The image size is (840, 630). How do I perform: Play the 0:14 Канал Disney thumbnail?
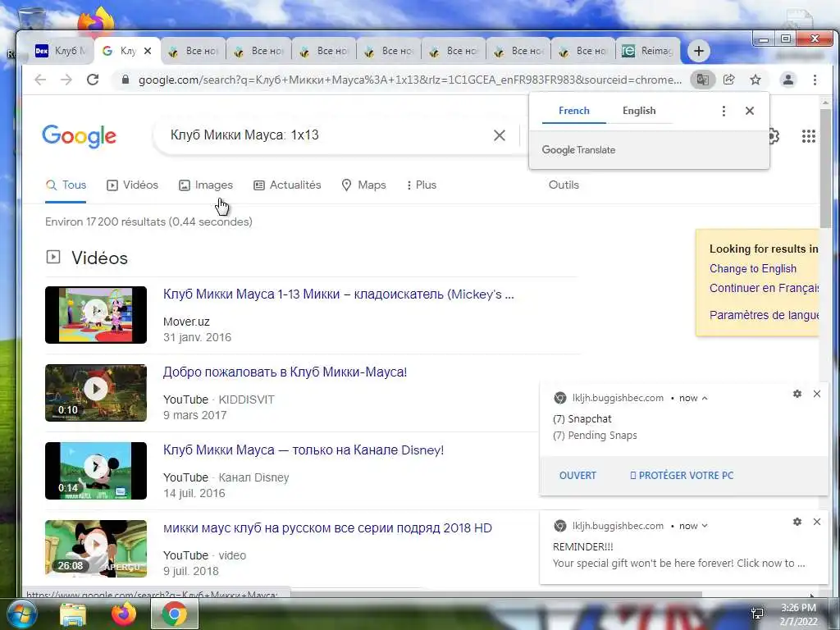pos(96,471)
